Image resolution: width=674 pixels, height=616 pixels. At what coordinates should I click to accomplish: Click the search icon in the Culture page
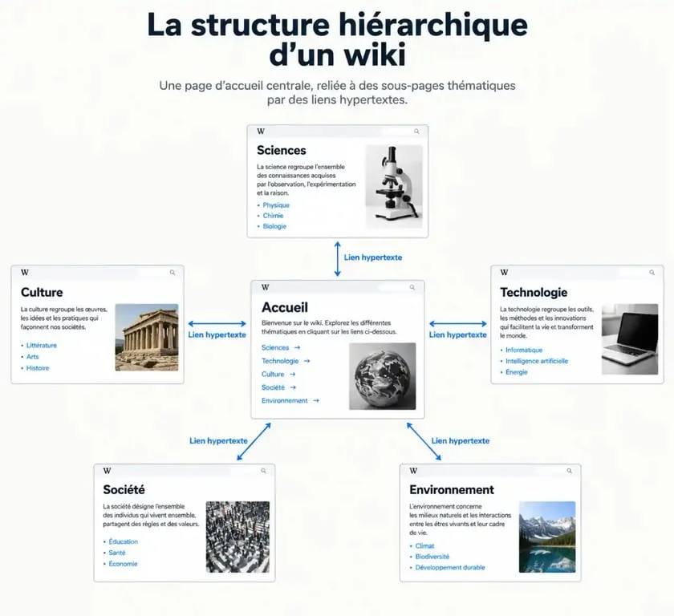click(173, 273)
